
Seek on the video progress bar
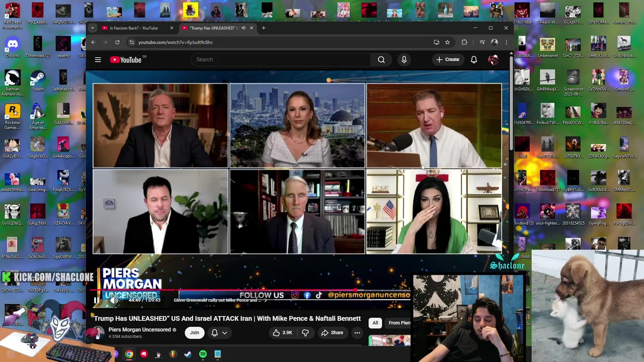(x=252, y=290)
